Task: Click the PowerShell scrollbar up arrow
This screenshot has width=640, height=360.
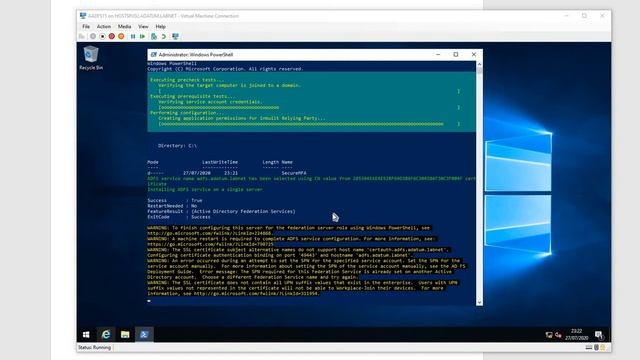Action: point(479,64)
